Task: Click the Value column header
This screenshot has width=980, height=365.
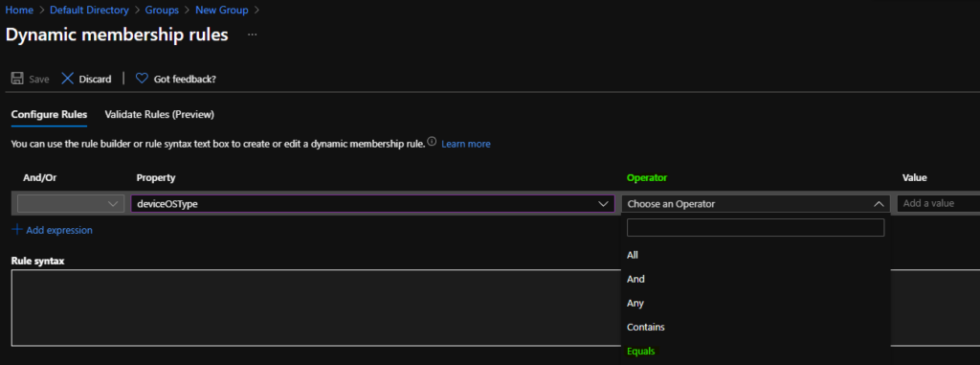Action: pyautogui.click(x=914, y=178)
